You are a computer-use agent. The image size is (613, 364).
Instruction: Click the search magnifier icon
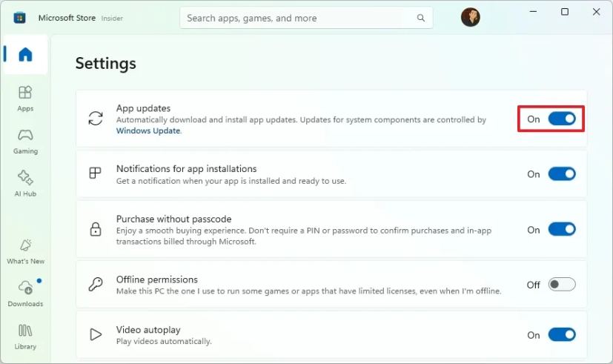[x=421, y=18]
